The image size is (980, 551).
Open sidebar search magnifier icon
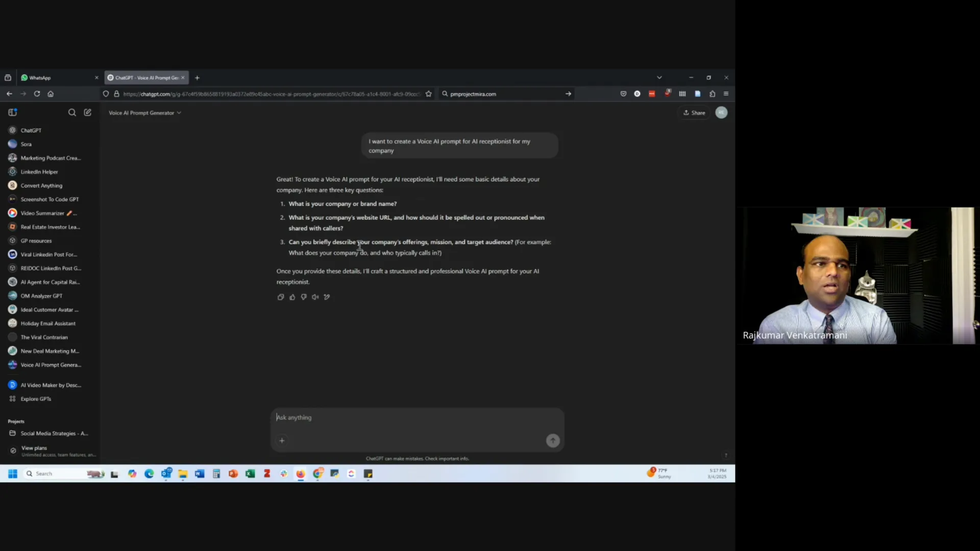point(72,112)
